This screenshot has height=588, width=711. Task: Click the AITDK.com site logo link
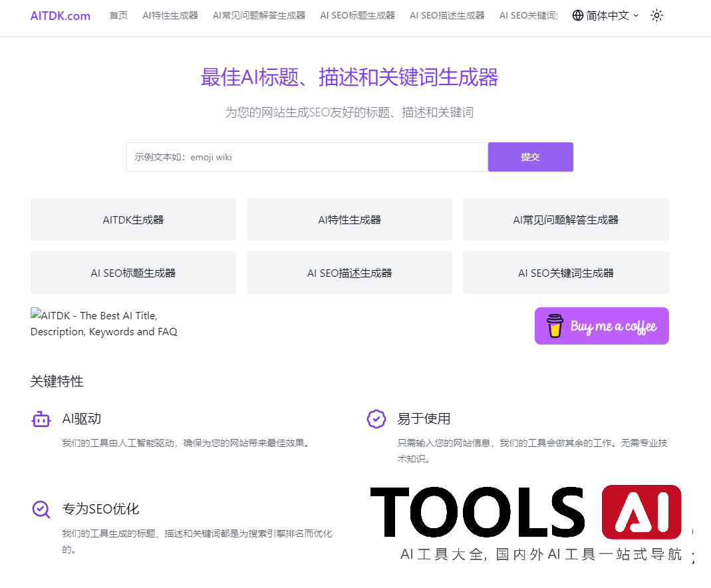coord(61,15)
